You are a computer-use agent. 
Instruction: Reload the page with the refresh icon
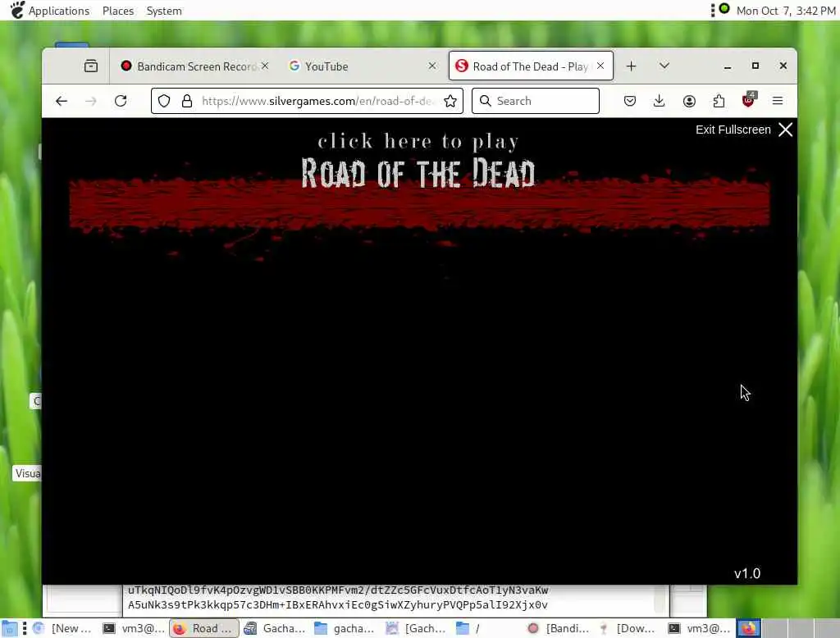coord(121,101)
